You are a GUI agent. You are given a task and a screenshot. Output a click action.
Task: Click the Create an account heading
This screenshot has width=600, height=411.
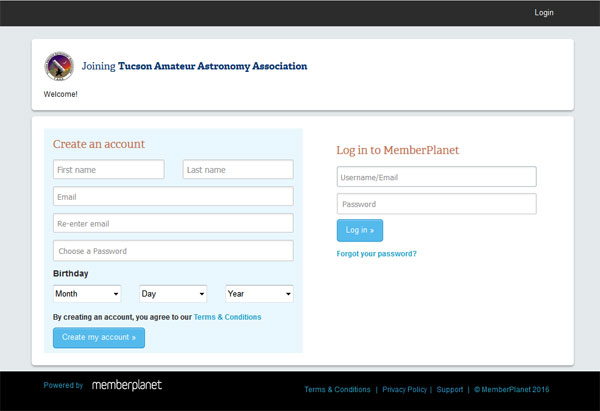coord(99,144)
